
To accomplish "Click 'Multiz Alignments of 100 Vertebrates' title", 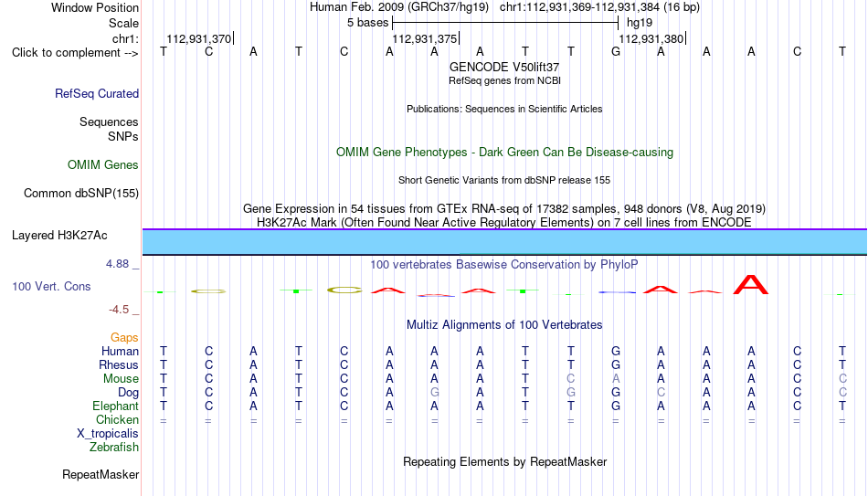I will [504, 325].
